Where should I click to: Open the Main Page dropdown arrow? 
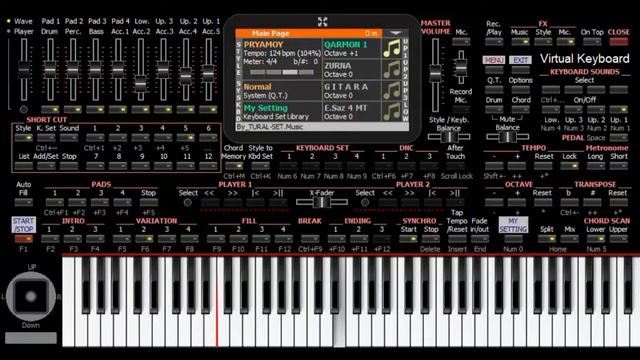click(x=395, y=33)
